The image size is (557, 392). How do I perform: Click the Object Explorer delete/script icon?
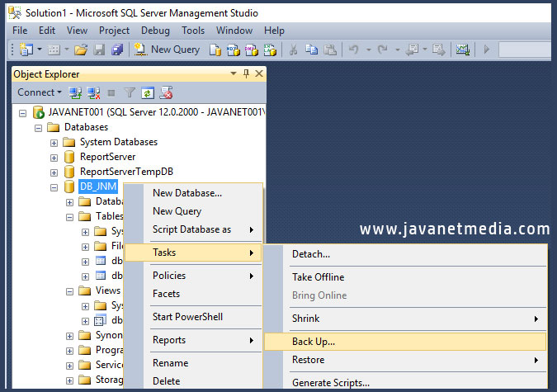pos(166,93)
